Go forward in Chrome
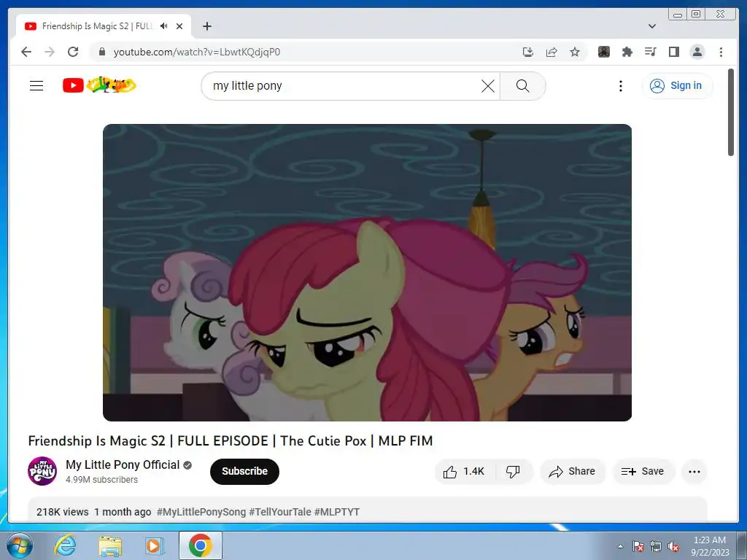 (x=50, y=52)
